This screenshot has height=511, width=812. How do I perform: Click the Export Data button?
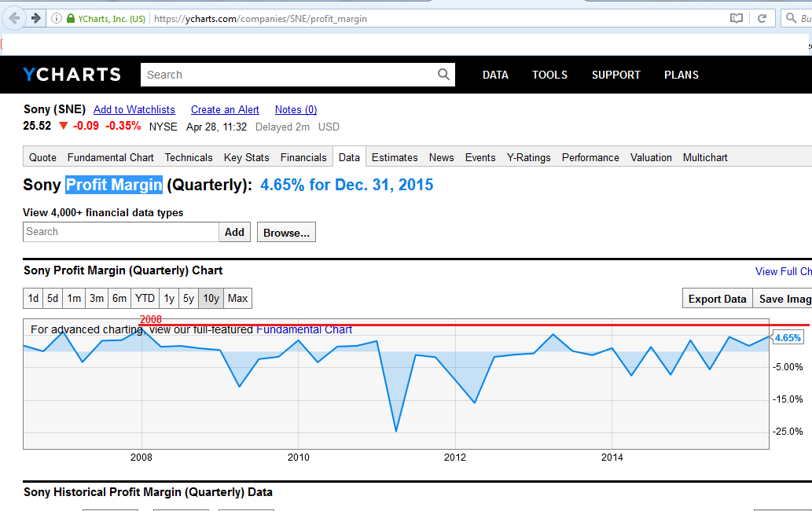coord(717,299)
